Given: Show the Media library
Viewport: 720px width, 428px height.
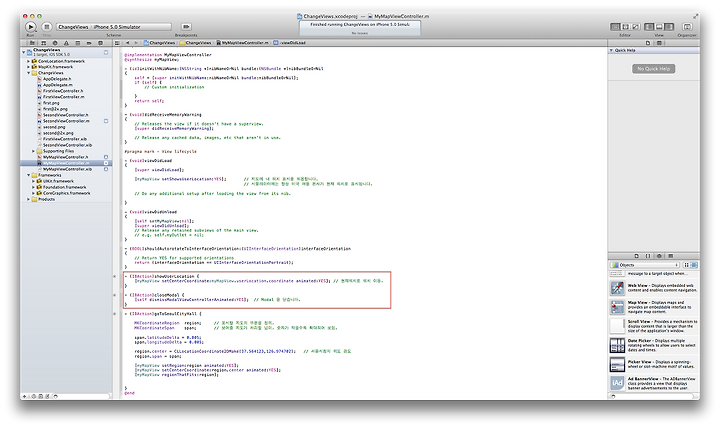Looking at the screenshot, I should 670,256.
